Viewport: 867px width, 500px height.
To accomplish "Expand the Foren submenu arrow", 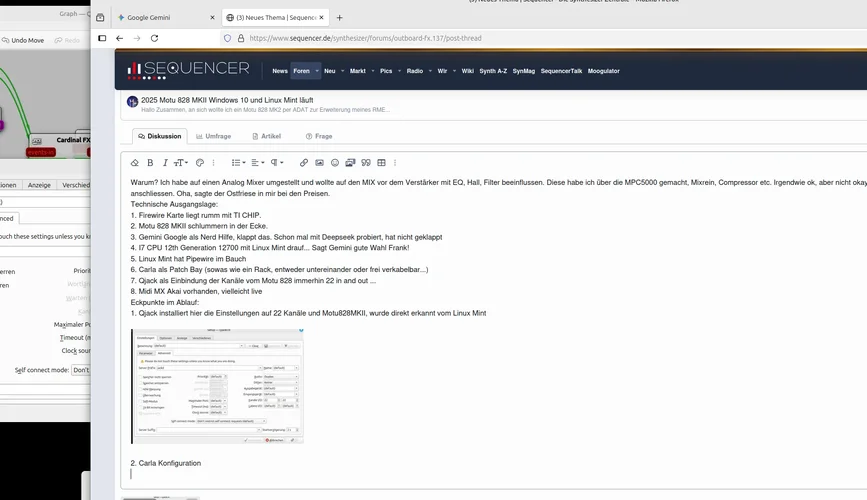I will pos(317,71).
